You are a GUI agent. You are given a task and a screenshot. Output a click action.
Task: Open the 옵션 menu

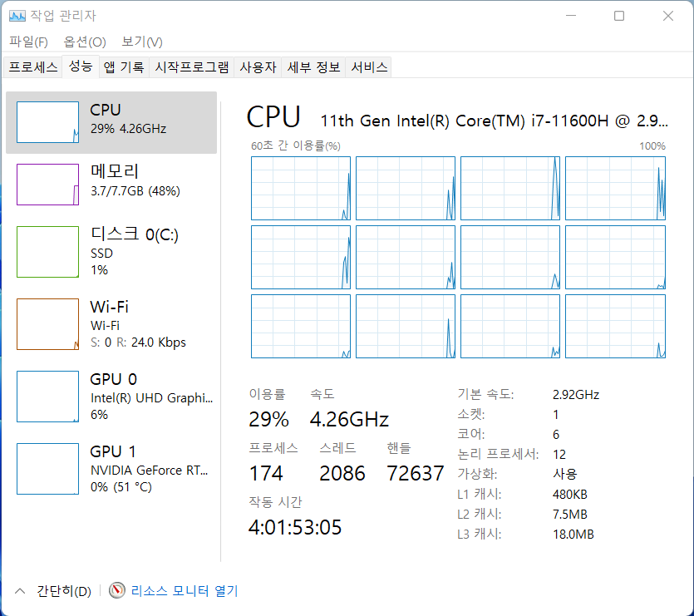(x=85, y=42)
